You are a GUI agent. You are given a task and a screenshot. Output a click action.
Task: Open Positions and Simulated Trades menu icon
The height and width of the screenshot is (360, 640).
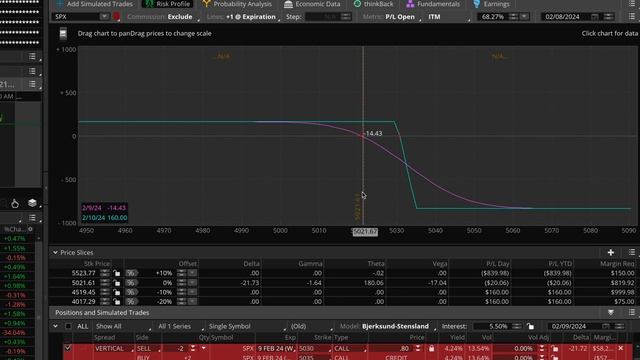tap(631, 313)
